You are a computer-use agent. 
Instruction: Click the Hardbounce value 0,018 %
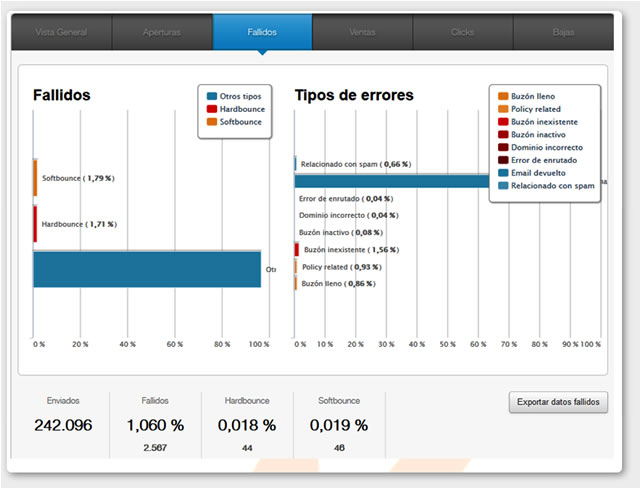click(247, 425)
